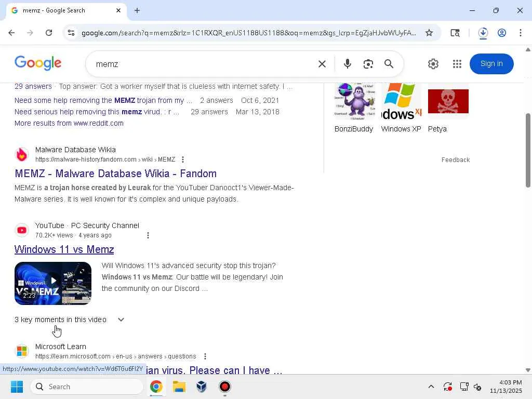Open options for the Microsoft Learn result
532x399 pixels.
[x=205, y=356]
